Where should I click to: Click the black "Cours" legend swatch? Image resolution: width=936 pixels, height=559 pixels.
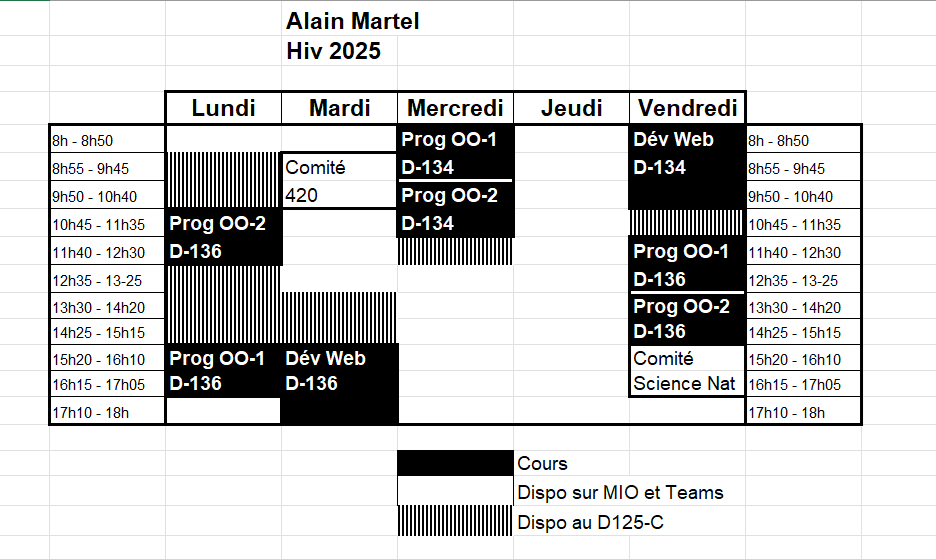click(455, 463)
